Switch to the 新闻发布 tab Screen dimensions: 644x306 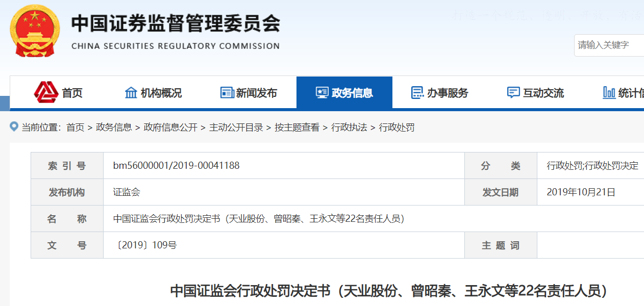[x=257, y=93]
